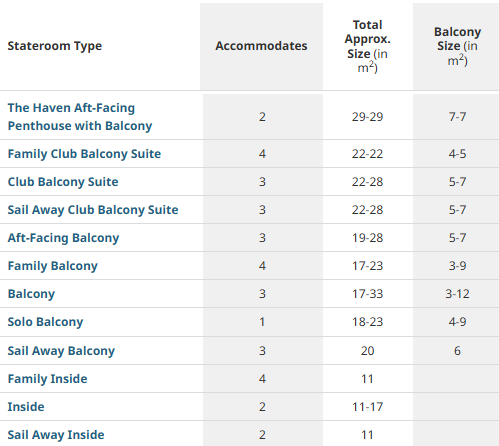This screenshot has width=499, height=446.
Task: Click the 11-17 Inside size cell
Action: tap(368, 407)
